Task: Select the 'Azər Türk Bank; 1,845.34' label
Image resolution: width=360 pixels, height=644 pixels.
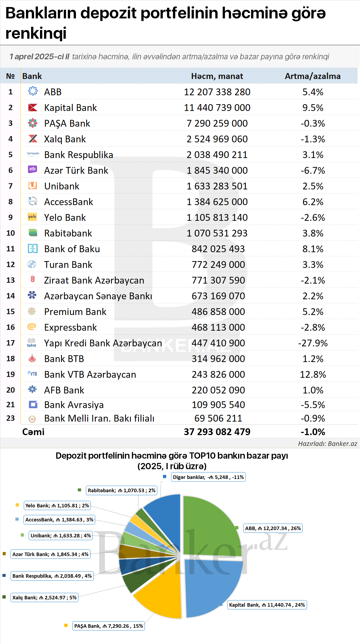Action: [x=51, y=554]
